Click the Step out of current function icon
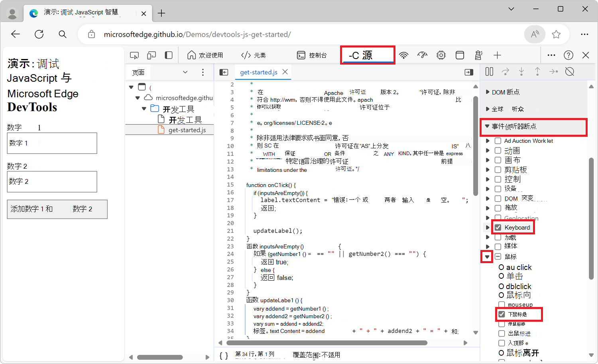The width and height of the screenshot is (598, 364). (x=537, y=72)
